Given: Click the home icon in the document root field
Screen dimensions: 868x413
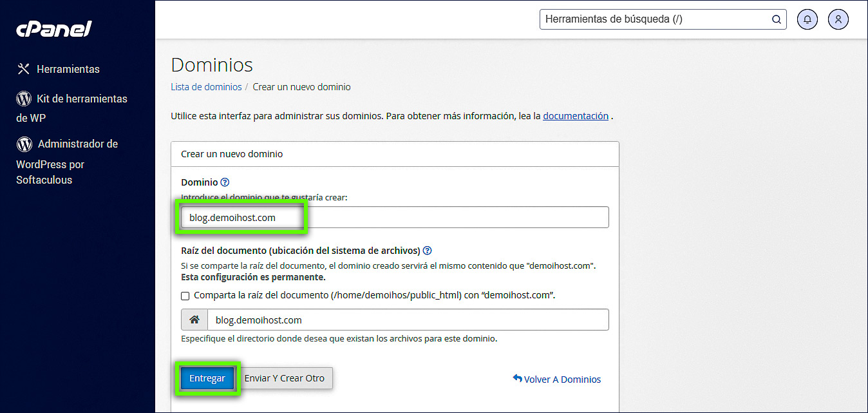Looking at the screenshot, I should (x=194, y=319).
